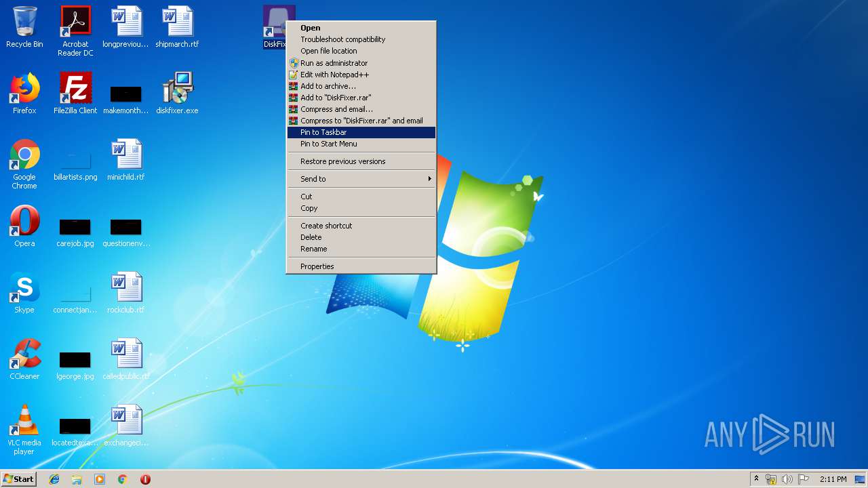Launch Chrome from the taskbar

point(122,479)
